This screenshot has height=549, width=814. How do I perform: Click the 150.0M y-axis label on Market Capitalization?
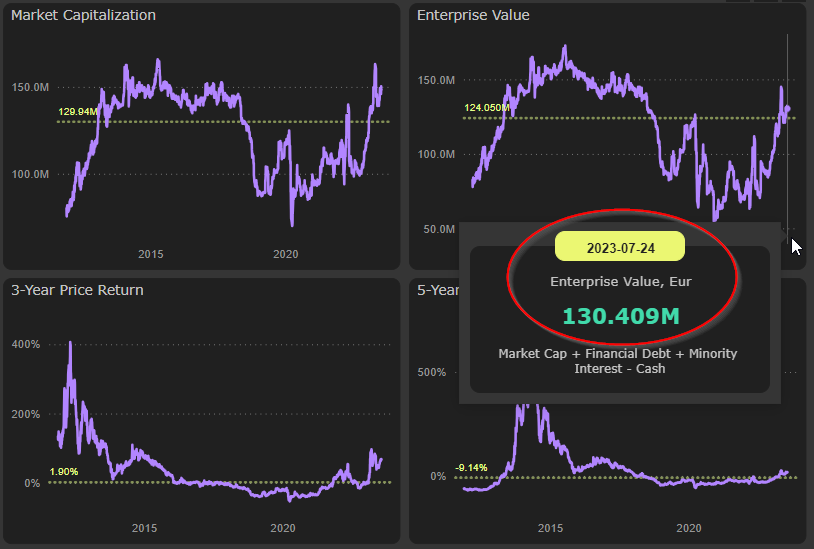click(x=30, y=87)
